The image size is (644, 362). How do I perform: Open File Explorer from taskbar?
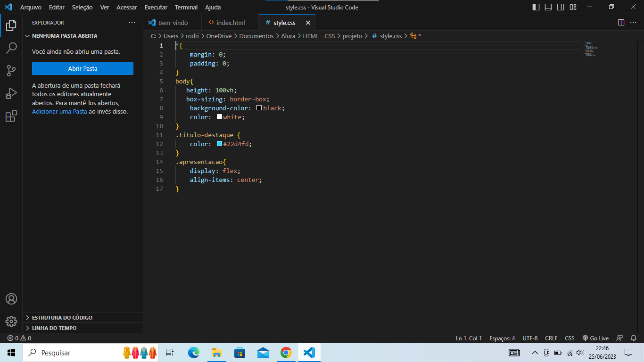coord(216,353)
